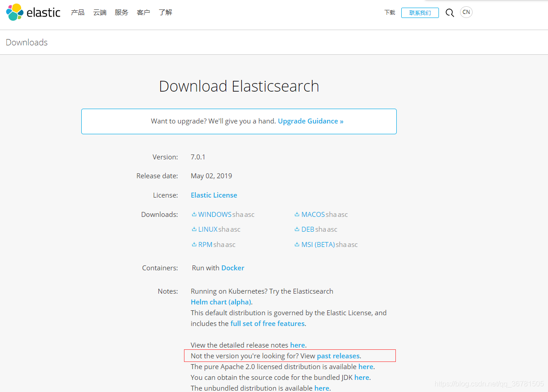Open the 产品 menu
This screenshot has height=392, width=548.
coord(78,13)
